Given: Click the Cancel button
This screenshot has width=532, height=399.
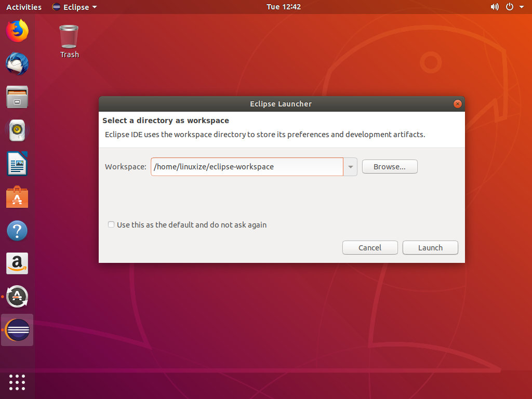Looking at the screenshot, I should 370,248.
